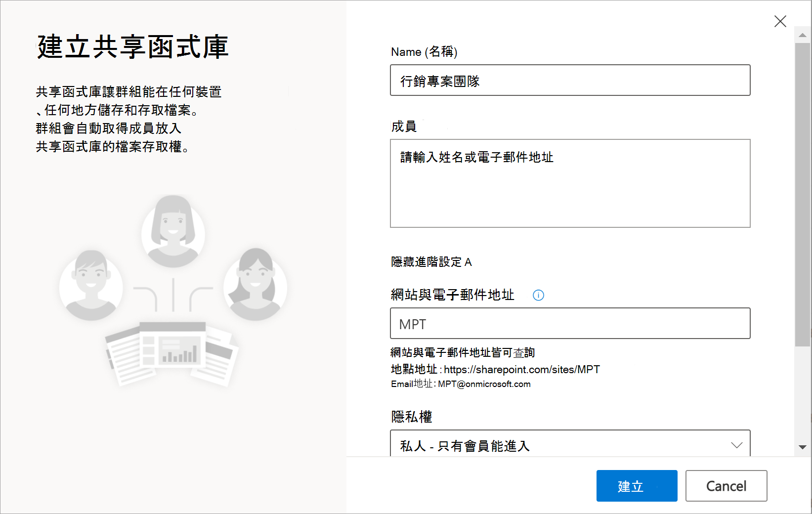Screen dimensions: 812x514
Task: Click the info icon beside 網站與電子郵件地址
Action: pos(538,295)
